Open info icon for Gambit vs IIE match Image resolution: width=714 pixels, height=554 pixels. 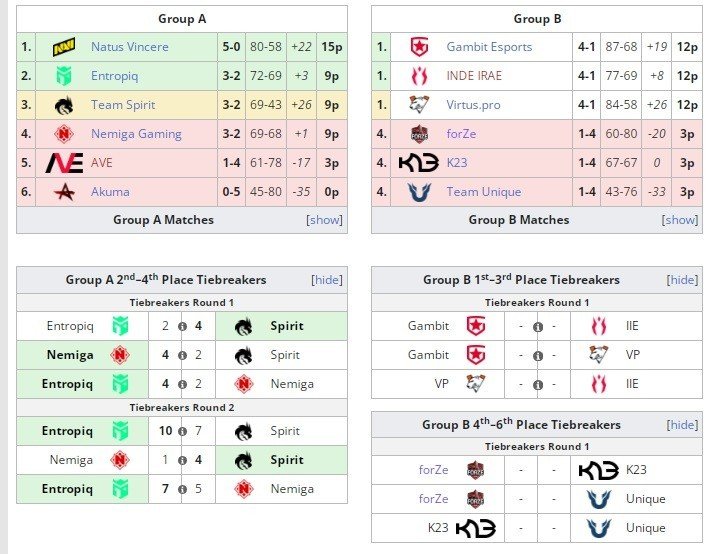(538, 327)
